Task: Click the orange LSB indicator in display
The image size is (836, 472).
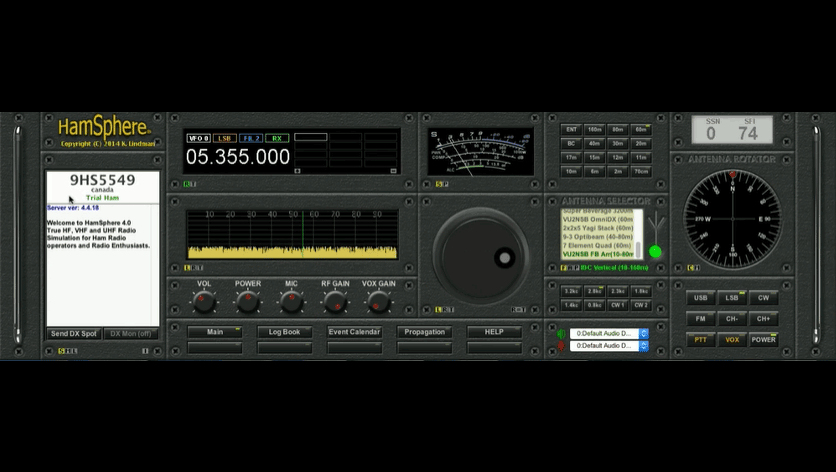Action: 224,138
